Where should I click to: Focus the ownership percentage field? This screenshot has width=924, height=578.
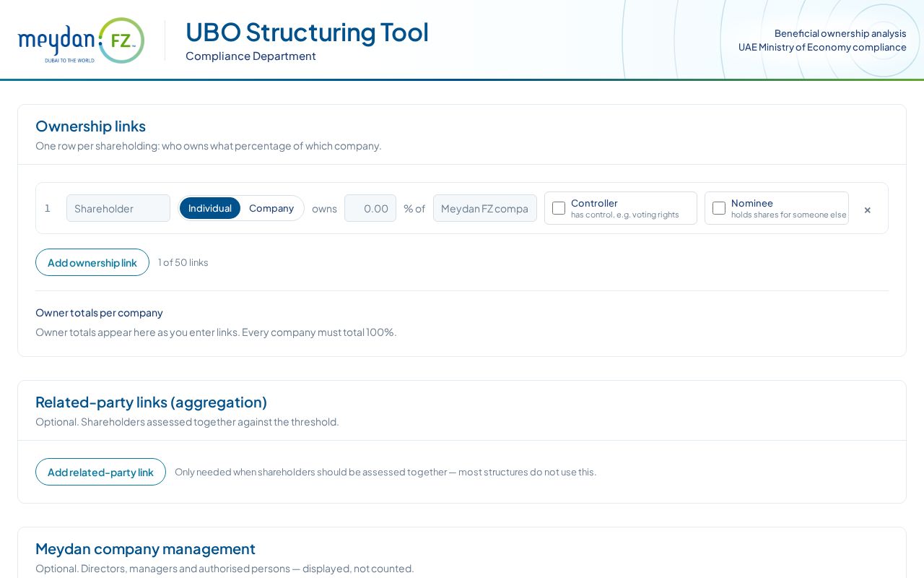click(x=370, y=208)
